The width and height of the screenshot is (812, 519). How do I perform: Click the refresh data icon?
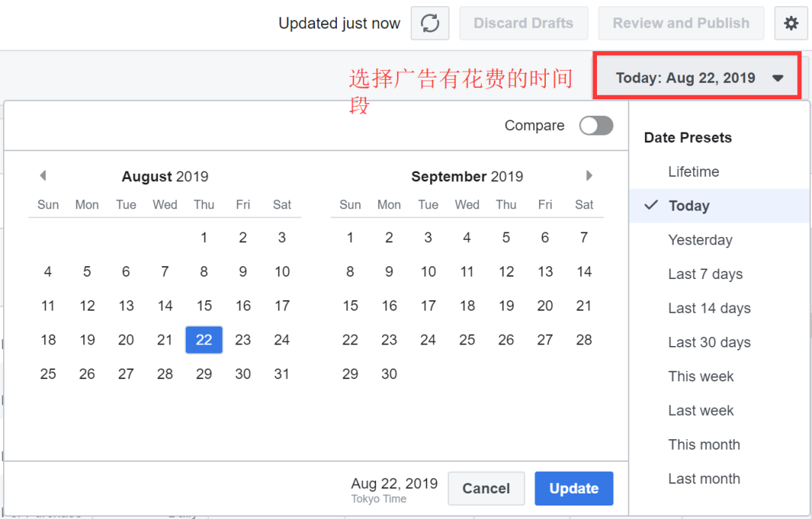point(430,23)
